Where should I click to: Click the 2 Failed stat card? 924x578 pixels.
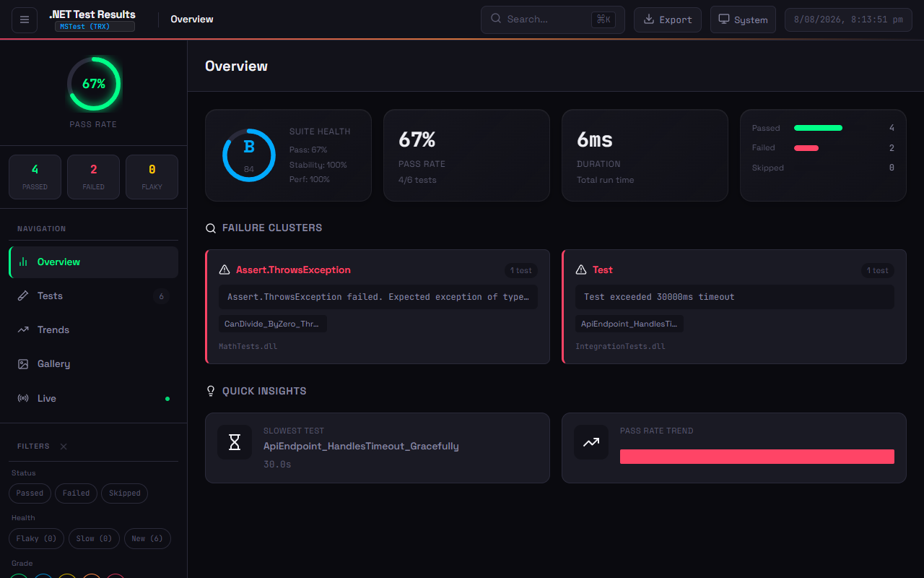point(93,176)
